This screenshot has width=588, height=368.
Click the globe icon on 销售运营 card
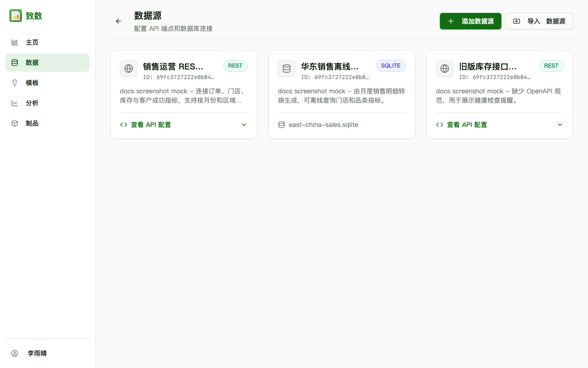pos(129,69)
